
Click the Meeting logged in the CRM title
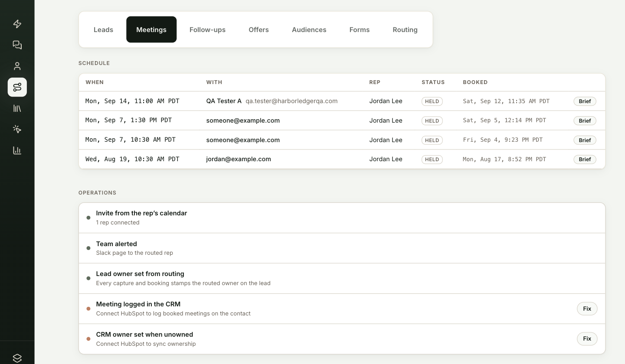coord(138,304)
